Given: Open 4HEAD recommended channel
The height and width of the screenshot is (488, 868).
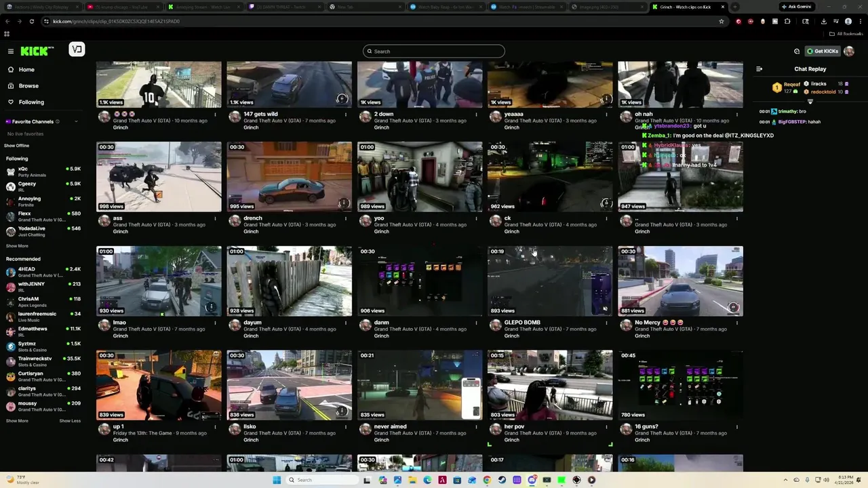Looking at the screenshot, I should coord(42,272).
